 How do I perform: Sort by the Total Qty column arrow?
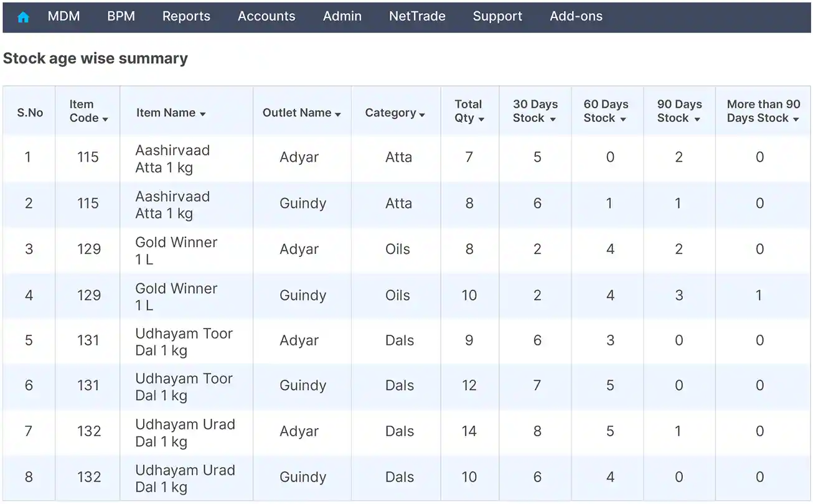click(481, 119)
